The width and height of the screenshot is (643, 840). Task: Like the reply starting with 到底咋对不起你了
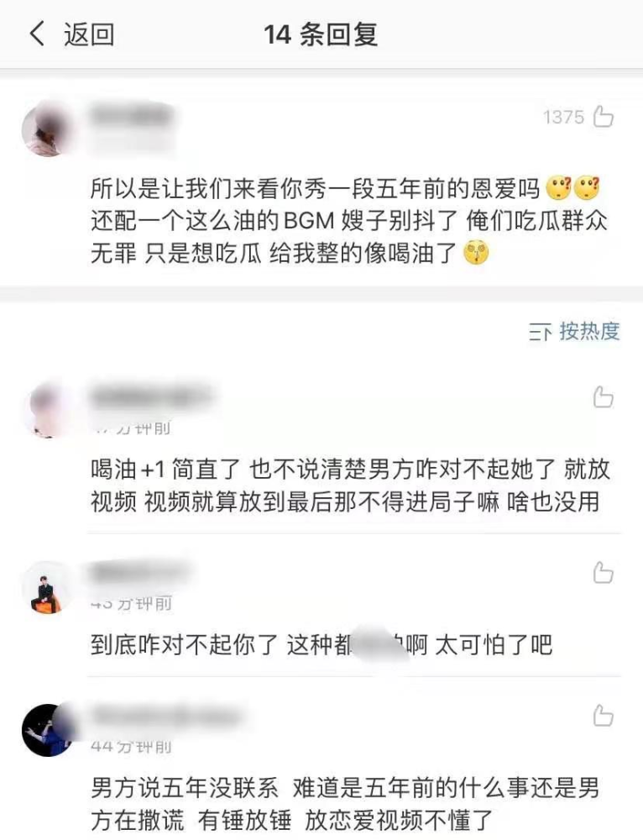pos(604,572)
